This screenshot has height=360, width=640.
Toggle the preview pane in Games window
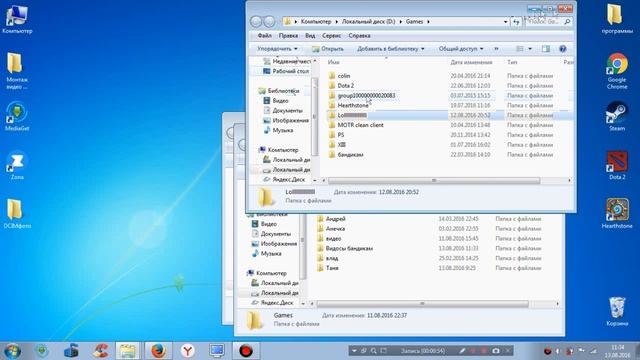[546, 49]
